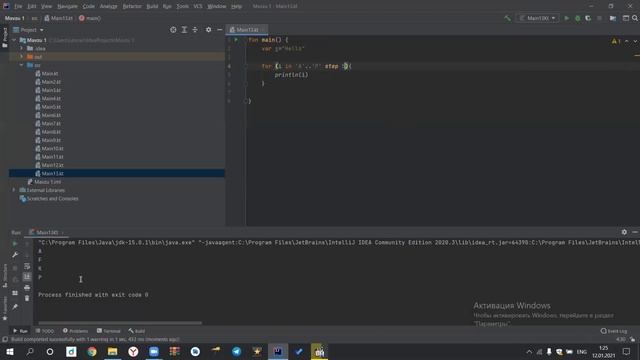This screenshot has height=360, width=640.
Task: Select the Main13Kt tab in the Run panel
Action: [x=46, y=232]
